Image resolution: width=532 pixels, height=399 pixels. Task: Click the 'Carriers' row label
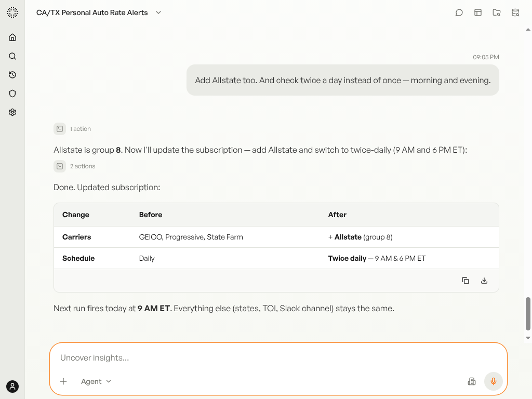(x=77, y=237)
